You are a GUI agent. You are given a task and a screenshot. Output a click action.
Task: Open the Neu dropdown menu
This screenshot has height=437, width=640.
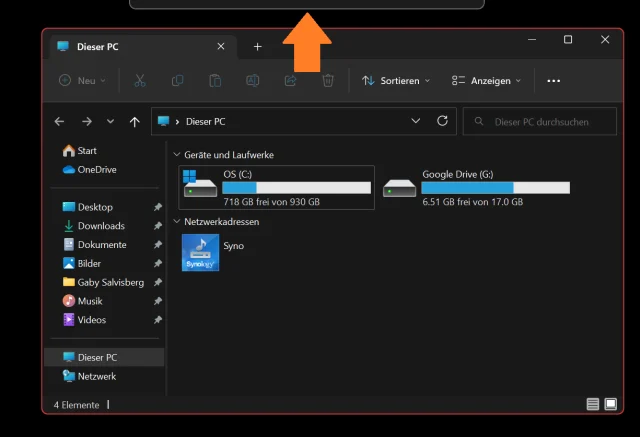pyautogui.click(x=82, y=81)
